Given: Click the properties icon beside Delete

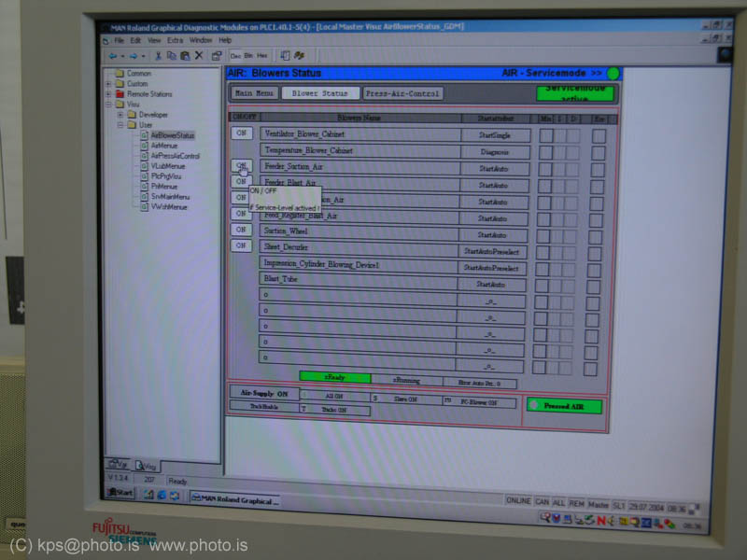Looking at the screenshot, I should pyautogui.click(x=216, y=56).
